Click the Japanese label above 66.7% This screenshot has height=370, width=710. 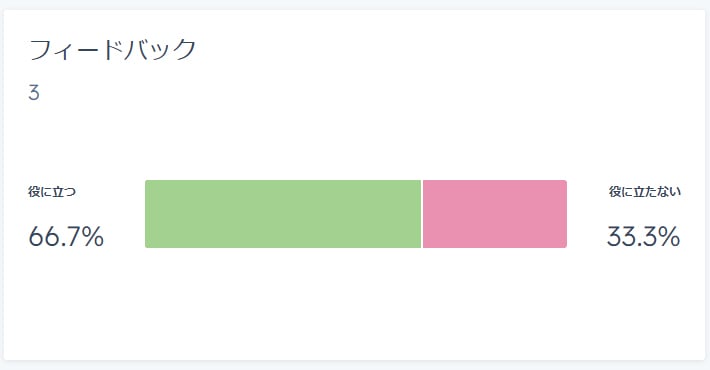(x=52, y=192)
